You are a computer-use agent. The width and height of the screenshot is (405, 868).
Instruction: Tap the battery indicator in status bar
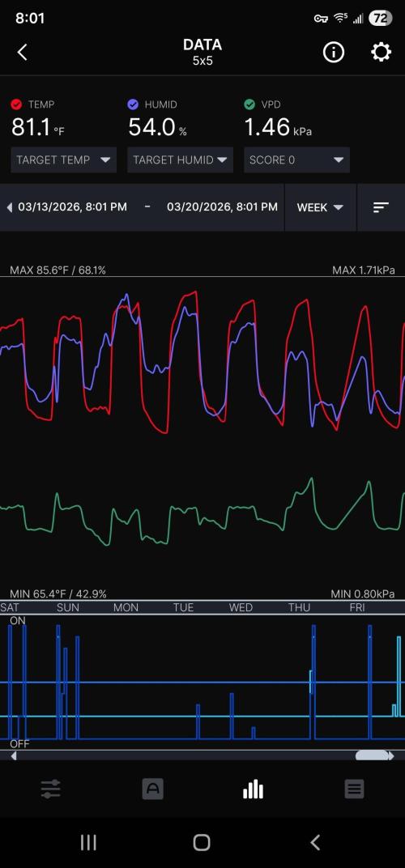tap(380, 19)
